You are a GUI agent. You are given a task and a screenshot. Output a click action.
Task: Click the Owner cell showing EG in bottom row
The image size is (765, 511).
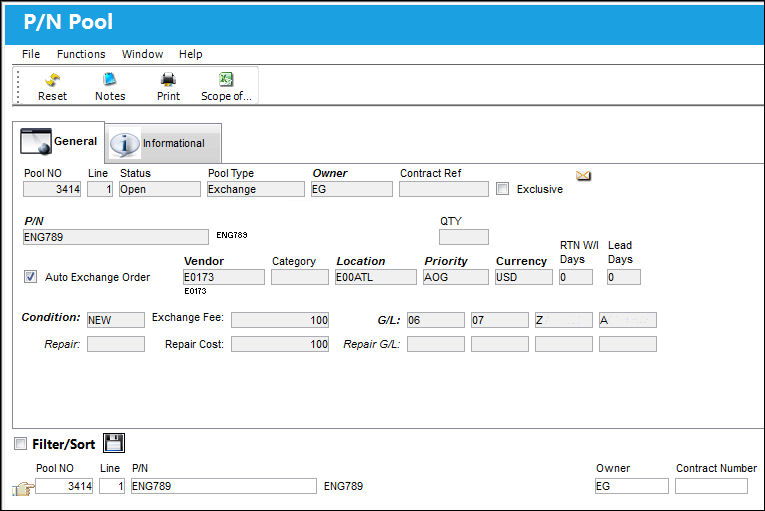click(x=631, y=486)
